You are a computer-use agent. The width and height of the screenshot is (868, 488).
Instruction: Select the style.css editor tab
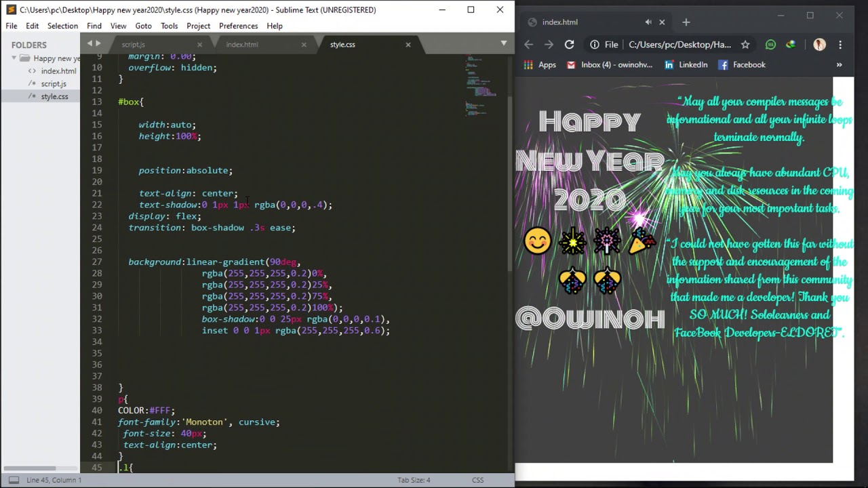pyautogui.click(x=342, y=45)
